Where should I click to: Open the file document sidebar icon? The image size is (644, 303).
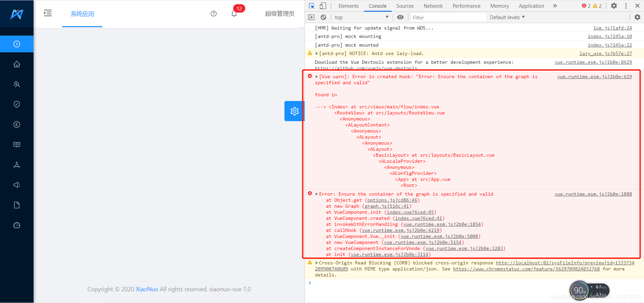17,205
